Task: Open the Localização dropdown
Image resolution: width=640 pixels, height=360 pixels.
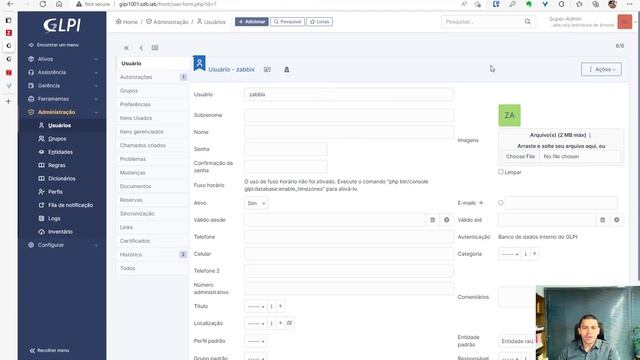Action: (x=256, y=323)
